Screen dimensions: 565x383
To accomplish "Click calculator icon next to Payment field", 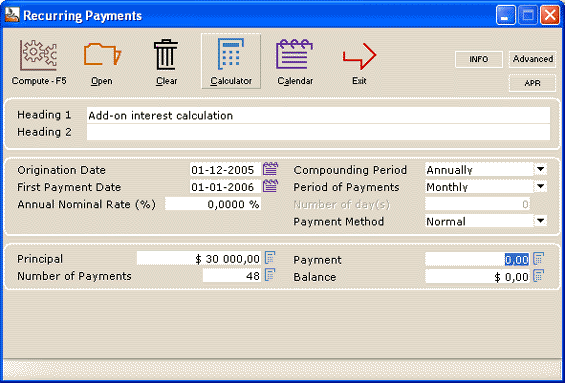I will tap(539, 259).
